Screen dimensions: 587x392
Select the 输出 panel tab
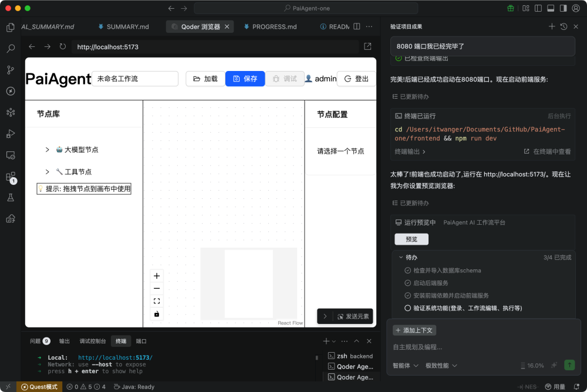[x=64, y=340]
